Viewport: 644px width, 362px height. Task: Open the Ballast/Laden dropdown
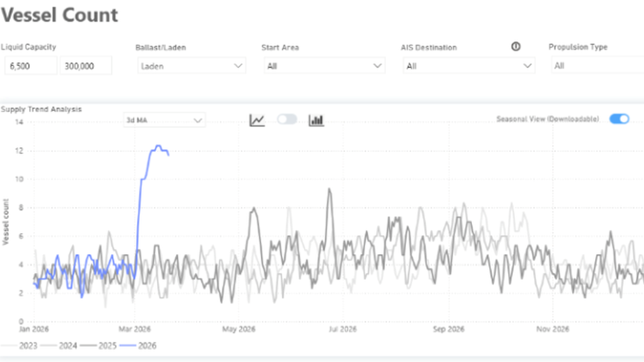(x=191, y=66)
